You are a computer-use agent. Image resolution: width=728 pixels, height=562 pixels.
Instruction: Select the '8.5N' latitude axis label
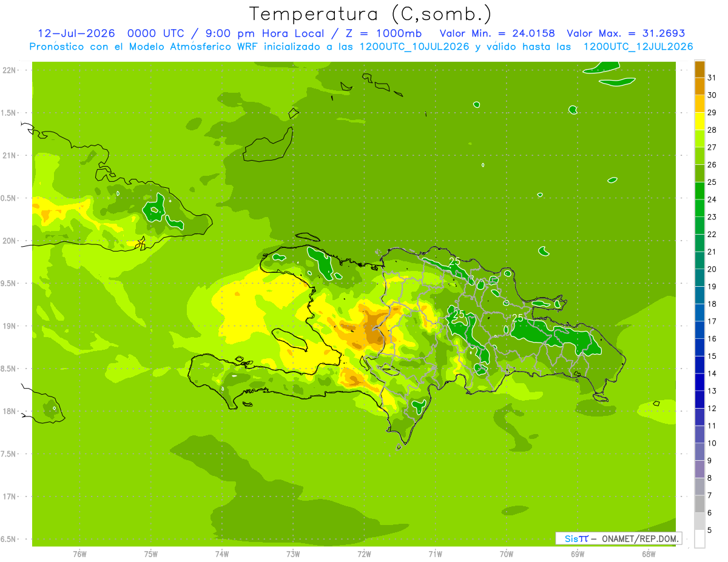click(9, 369)
